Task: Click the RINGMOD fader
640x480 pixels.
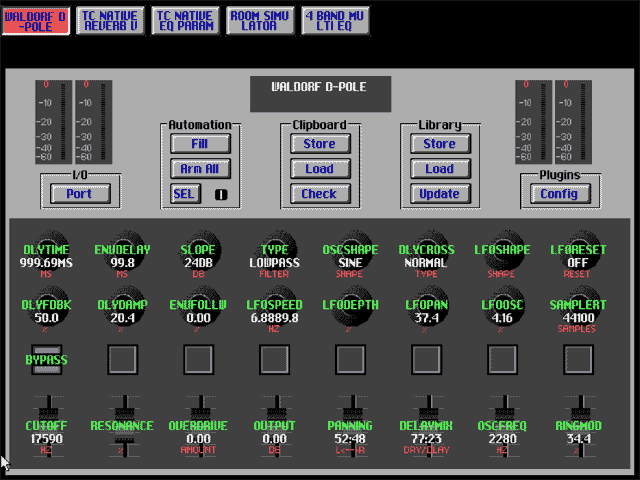Action: pos(580,426)
